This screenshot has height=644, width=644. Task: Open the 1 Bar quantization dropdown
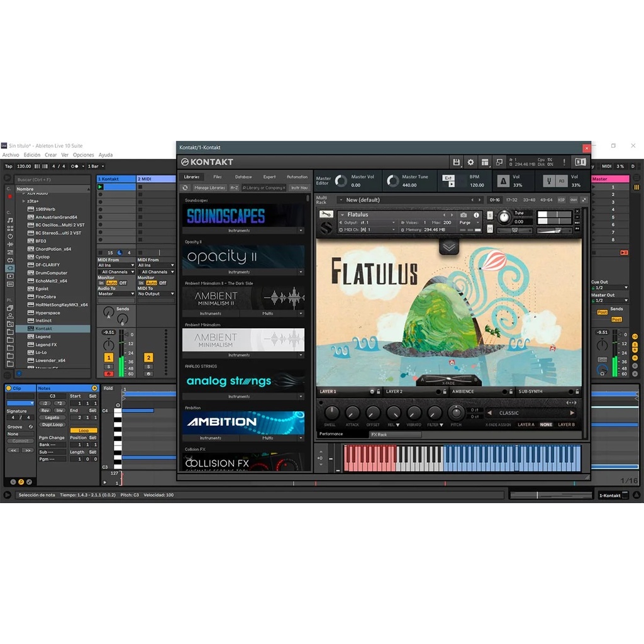tap(96, 166)
